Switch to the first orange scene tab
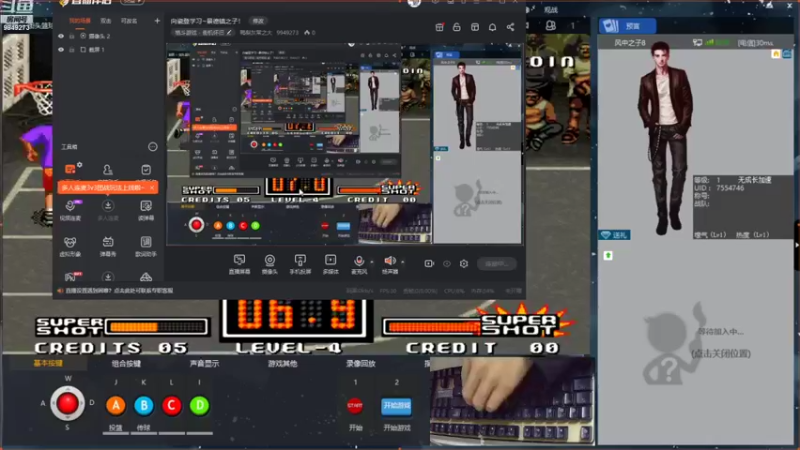The width and height of the screenshot is (800, 450). (80, 21)
